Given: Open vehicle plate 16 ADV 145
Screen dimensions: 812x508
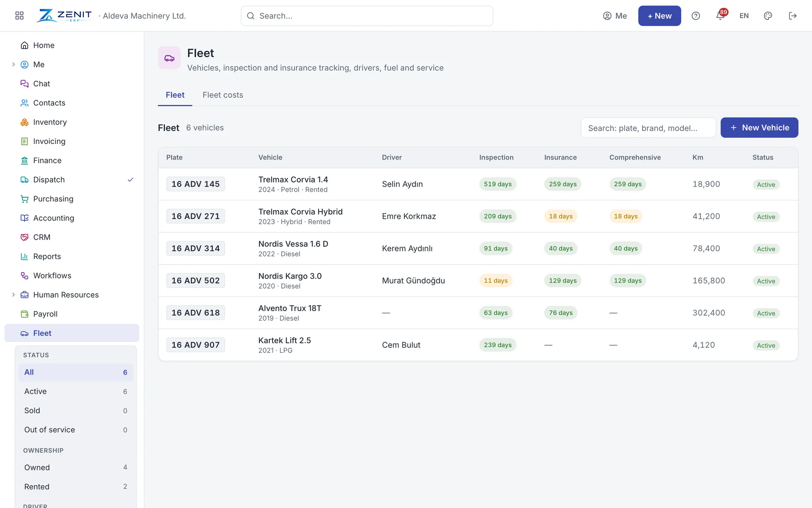Looking at the screenshot, I should click(195, 184).
